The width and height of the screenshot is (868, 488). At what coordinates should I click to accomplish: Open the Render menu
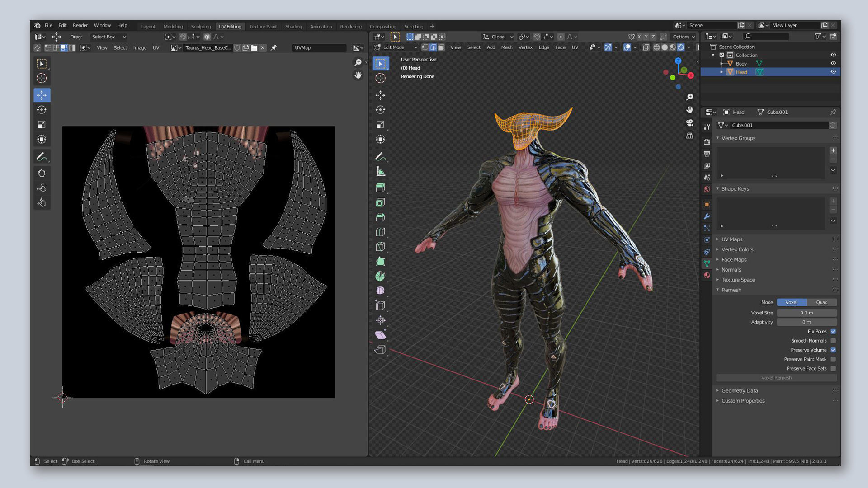(x=80, y=26)
